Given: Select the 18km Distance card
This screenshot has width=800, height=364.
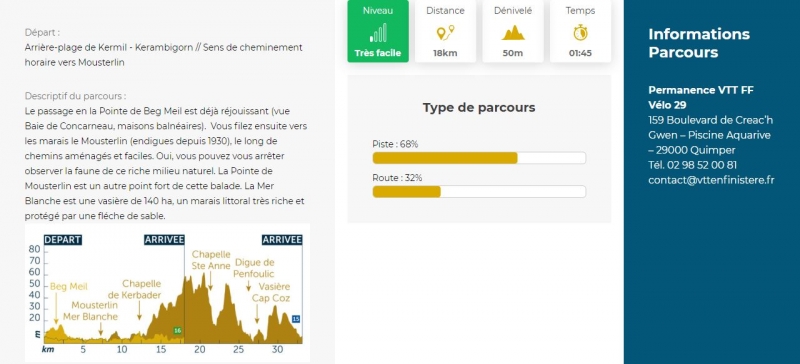Looking at the screenshot, I should [445, 31].
